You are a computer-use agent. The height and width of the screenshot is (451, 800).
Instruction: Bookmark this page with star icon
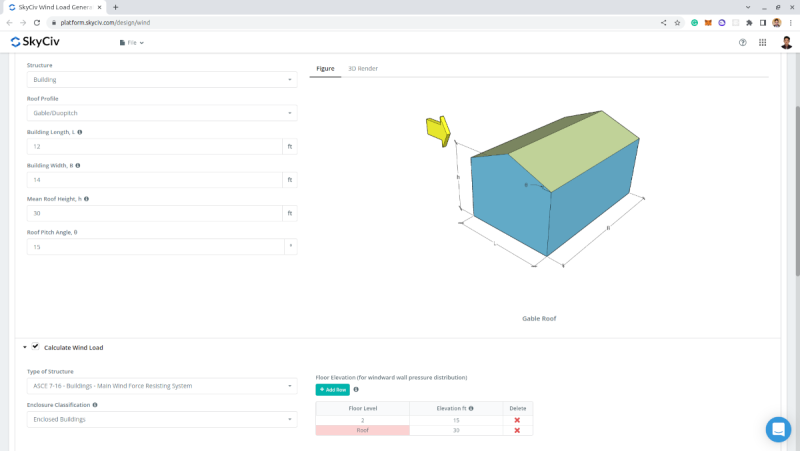677,22
